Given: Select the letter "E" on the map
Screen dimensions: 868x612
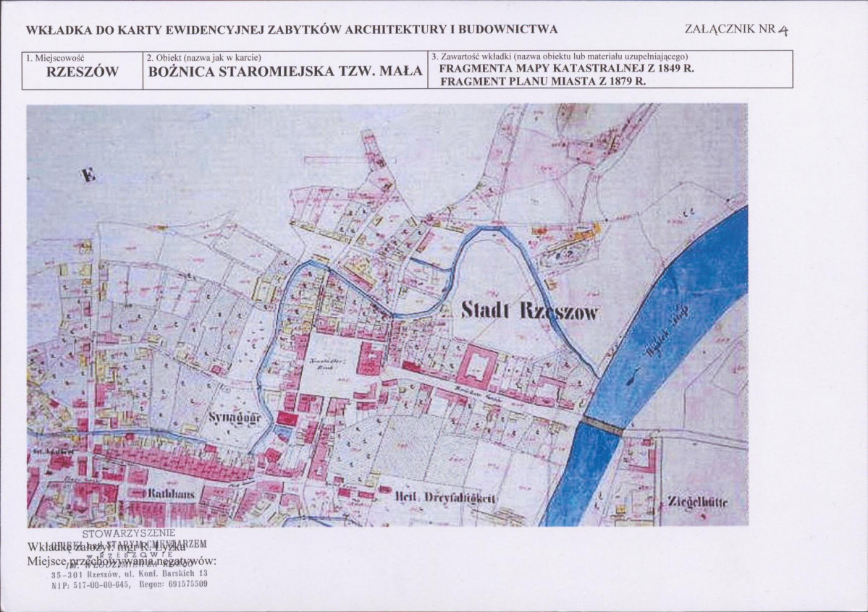Looking at the screenshot, I should (88, 174).
